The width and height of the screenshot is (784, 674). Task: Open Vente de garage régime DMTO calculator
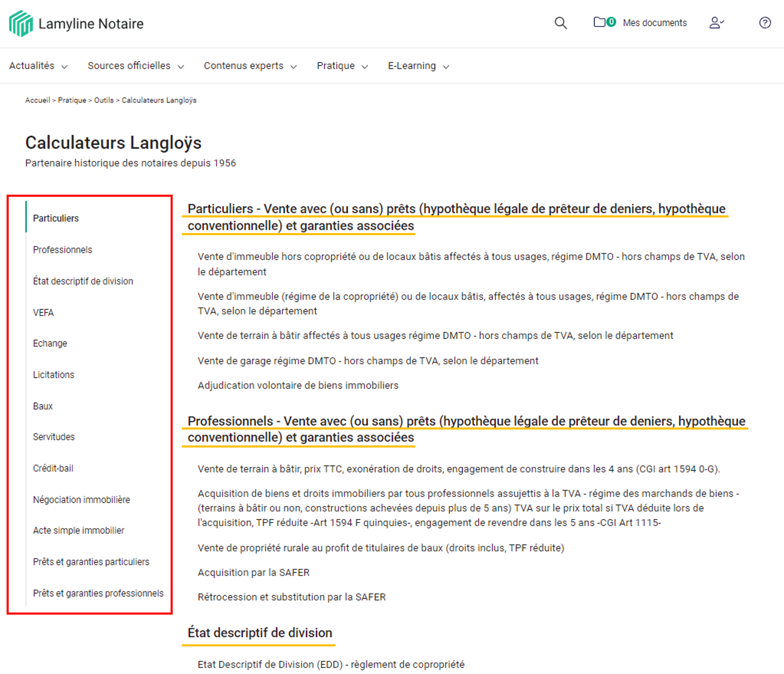(367, 361)
